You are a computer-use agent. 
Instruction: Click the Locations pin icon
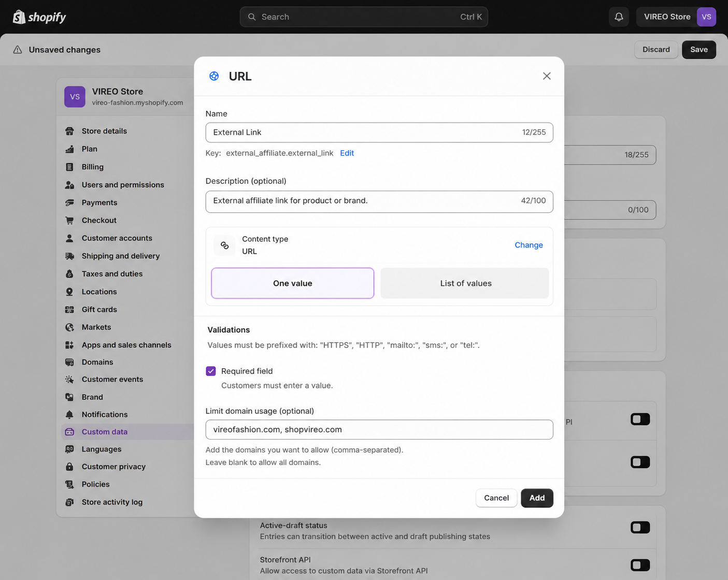coord(69,292)
